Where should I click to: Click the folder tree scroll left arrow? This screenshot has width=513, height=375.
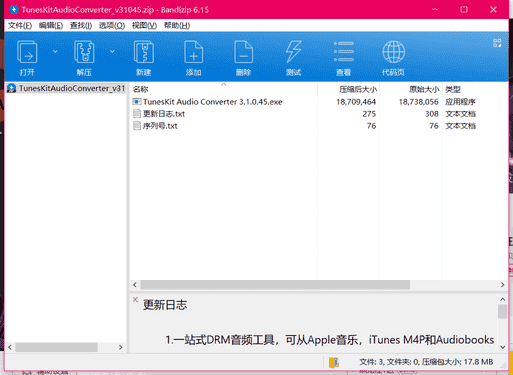(x=10, y=347)
